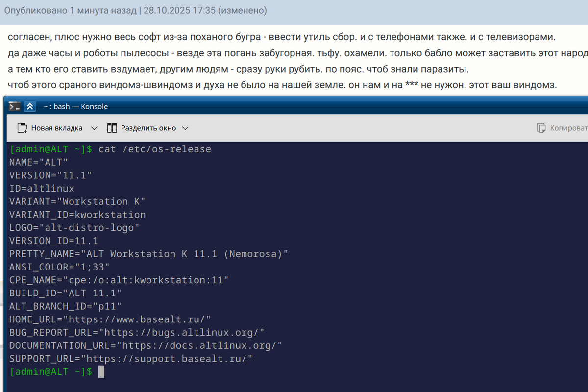Click the Konsole window title text
Screen dimensions: 588x392
tap(75, 106)
